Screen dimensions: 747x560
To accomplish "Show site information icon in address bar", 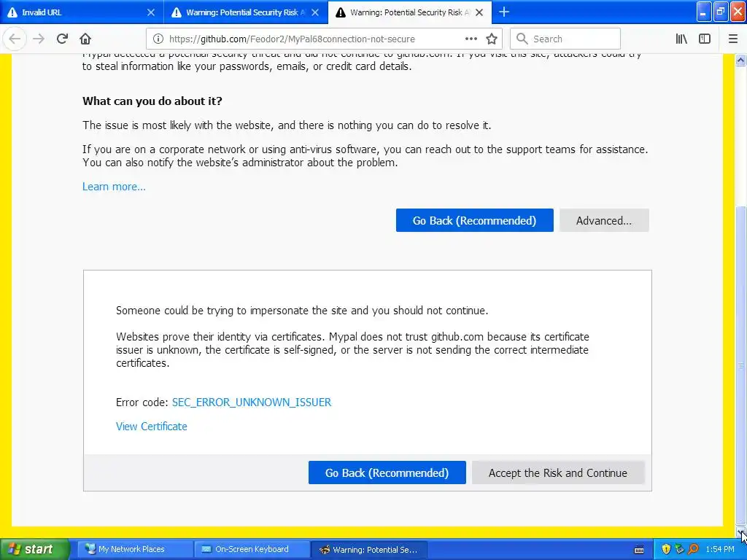I will 158,39.
